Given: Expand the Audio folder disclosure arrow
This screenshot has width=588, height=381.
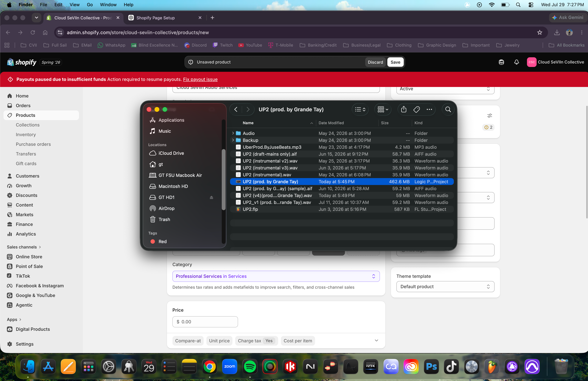Looking at the screenshot, I should 233,133.
